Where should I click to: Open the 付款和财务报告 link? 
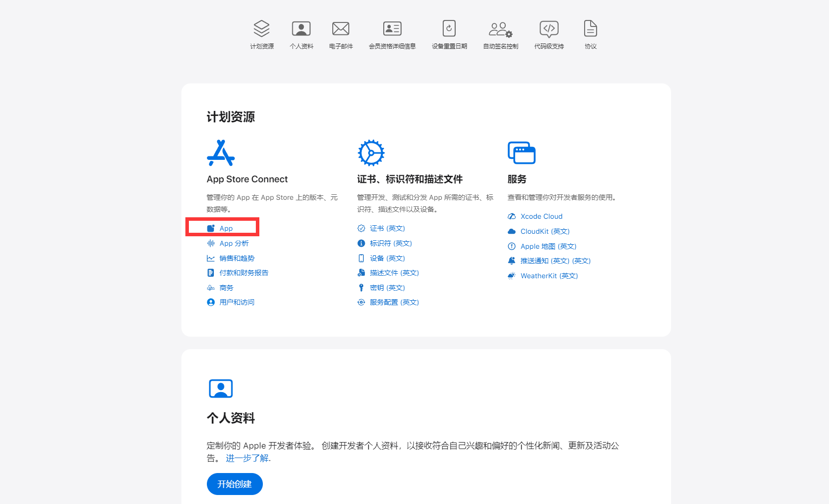(244, 273)
